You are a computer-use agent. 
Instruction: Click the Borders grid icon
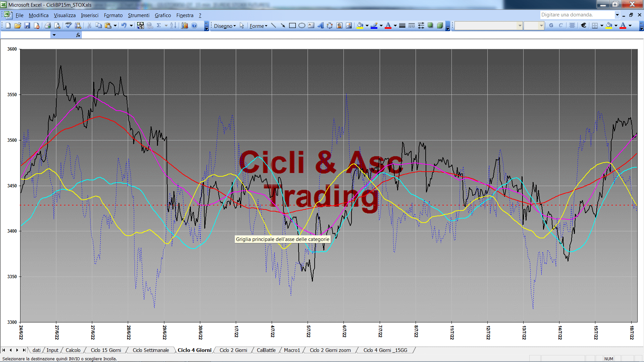pyautogui.click(x=595, y=25)
